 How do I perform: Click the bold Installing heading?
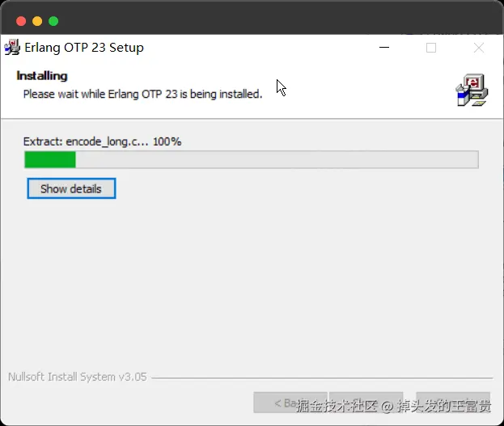pos(42,76)
